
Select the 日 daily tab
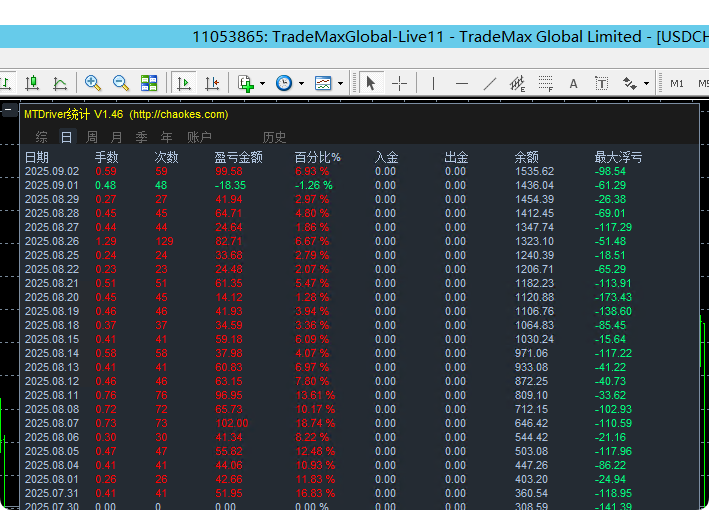tap(66, 137)
